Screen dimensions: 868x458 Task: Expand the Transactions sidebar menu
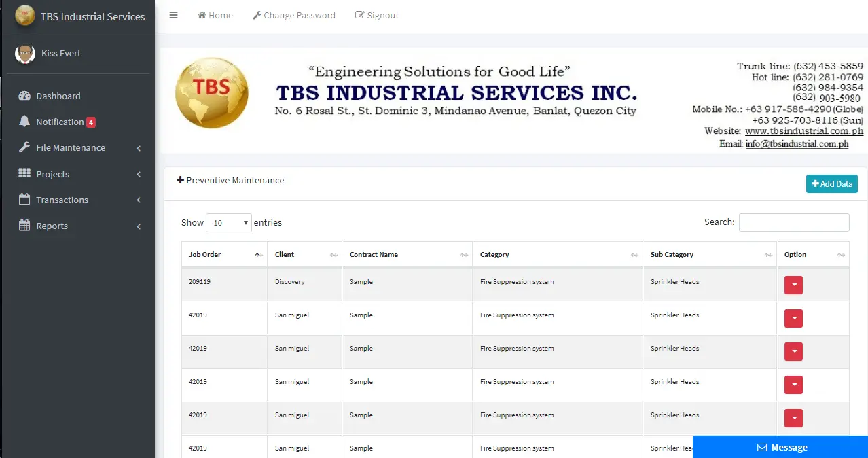click(77, 200)
